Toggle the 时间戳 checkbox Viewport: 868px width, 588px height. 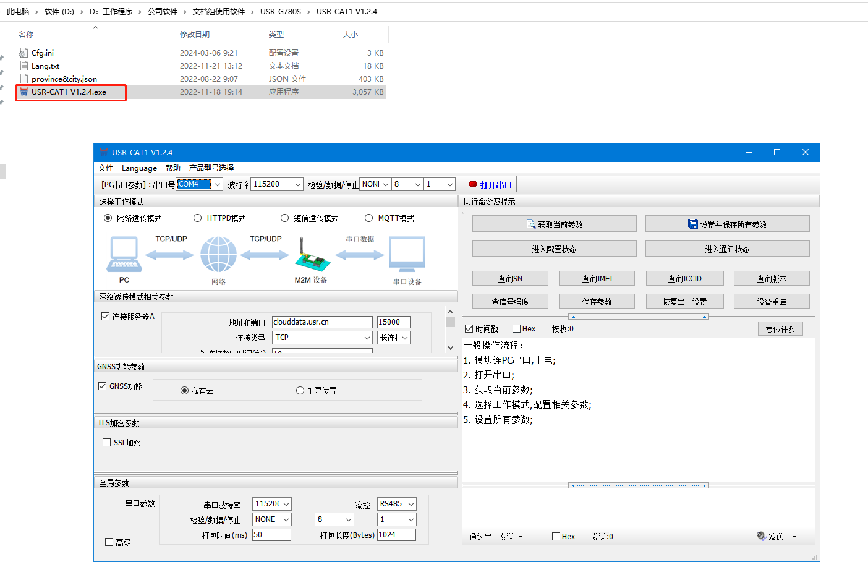coord(469,329)
